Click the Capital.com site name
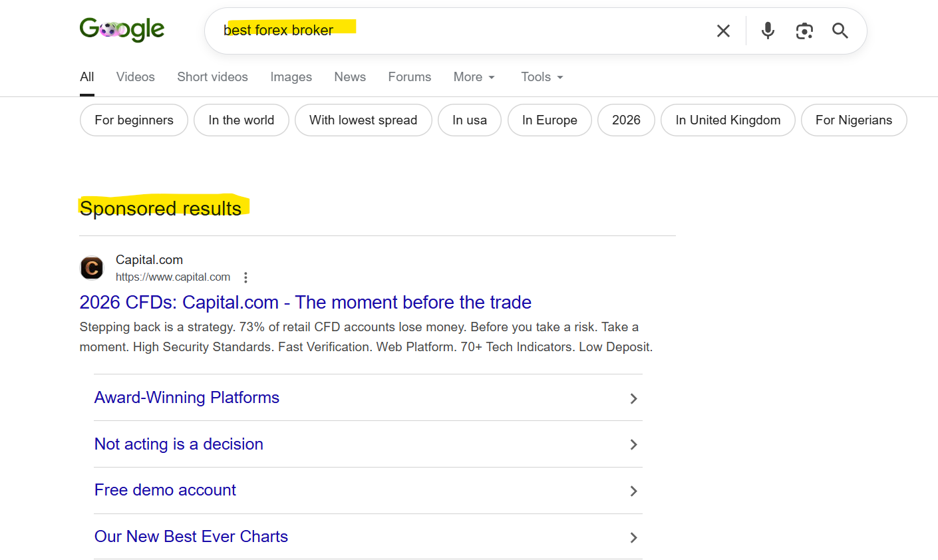Image resolution: width=938 pixels, height=560 pixels. (149, 260)
